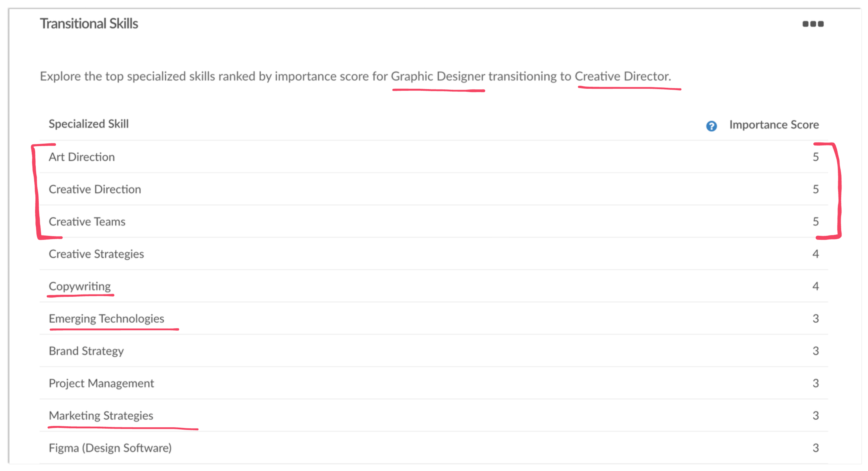Open the three-dot options menu
The image size is (868, 471).
click(x=813, y=24)
